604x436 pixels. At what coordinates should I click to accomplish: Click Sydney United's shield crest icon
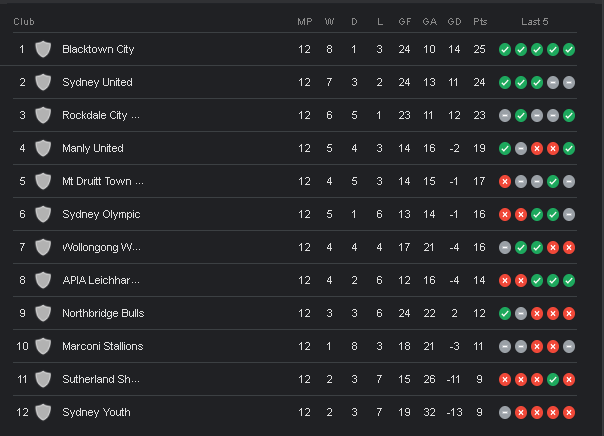point(43,82)
